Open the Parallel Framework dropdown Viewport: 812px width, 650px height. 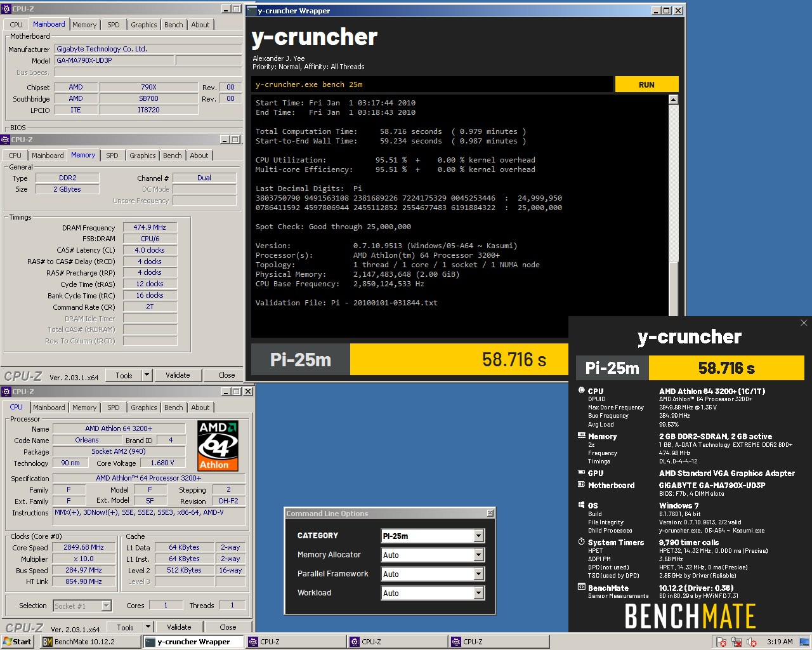479,574
